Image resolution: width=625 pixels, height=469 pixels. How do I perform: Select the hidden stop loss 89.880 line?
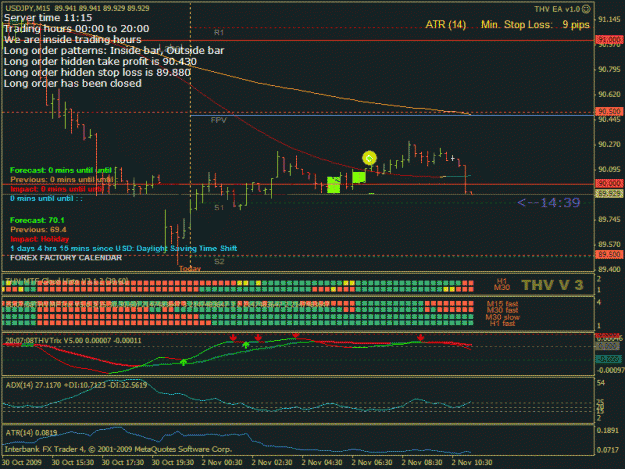pos(97,73)
